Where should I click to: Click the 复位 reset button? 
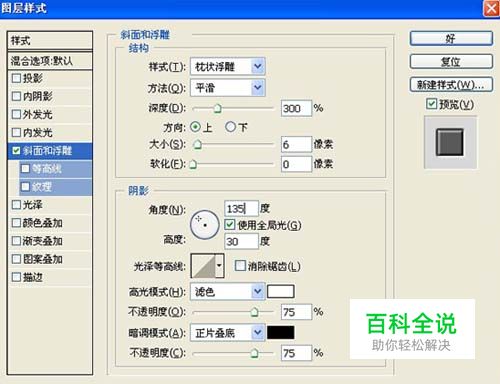click(x=451, y=62)
